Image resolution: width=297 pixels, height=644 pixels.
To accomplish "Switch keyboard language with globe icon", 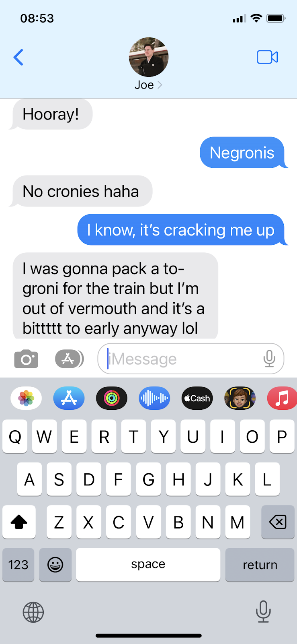I will pos(33,612).
